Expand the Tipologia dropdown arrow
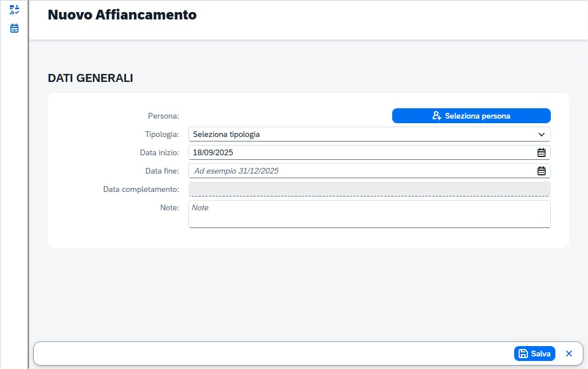This screenshot has height=369, width=588. tap(541, 134)
